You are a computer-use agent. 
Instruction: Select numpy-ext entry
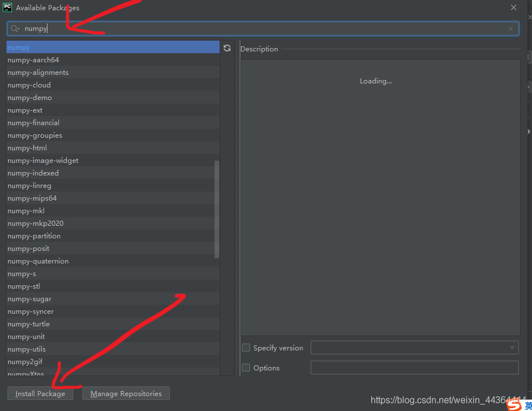click(x=113, y=110)
